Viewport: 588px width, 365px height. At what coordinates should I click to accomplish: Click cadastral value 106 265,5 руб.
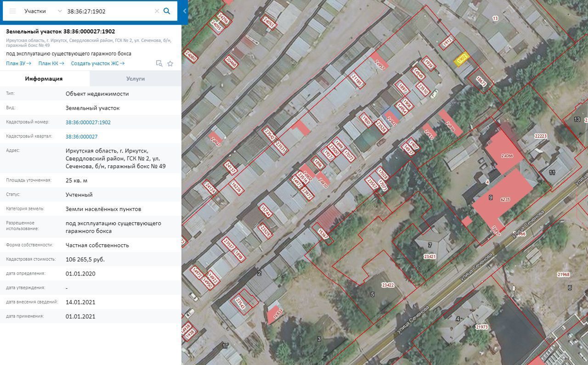pos(85,259)
